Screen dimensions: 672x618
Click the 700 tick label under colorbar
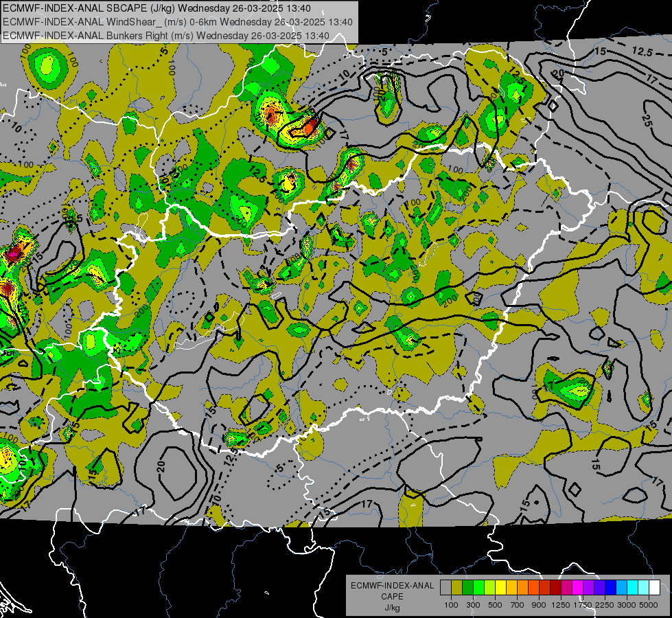(x=518, y=605)
